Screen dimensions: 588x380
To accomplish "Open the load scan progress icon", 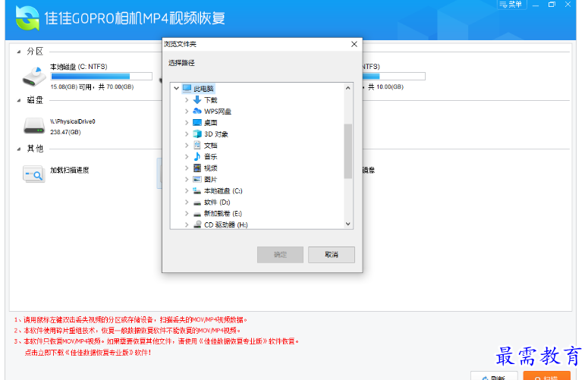I will (33, 174).
